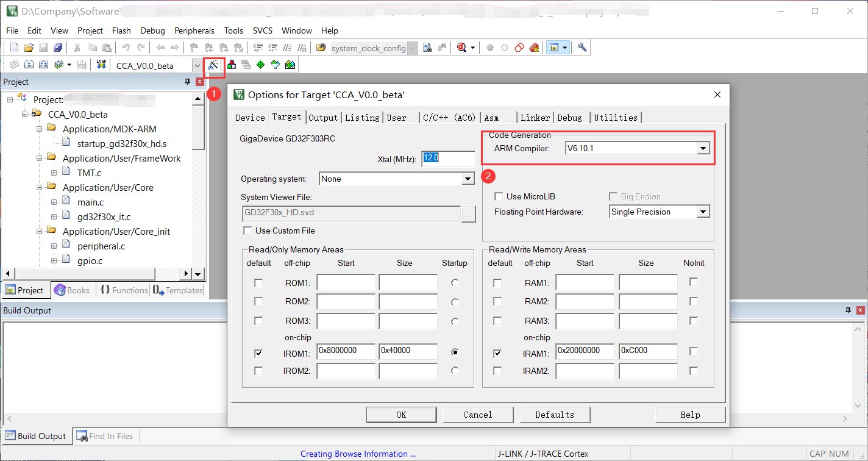Select the ROM1 Startup radio button
This screenshot has width=868, height=461.
[x=455, y=283]
